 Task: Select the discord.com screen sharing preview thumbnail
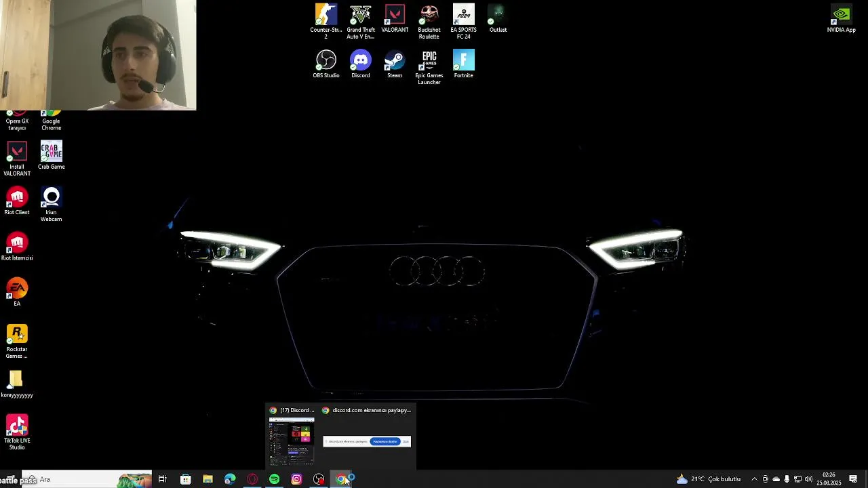367,441
